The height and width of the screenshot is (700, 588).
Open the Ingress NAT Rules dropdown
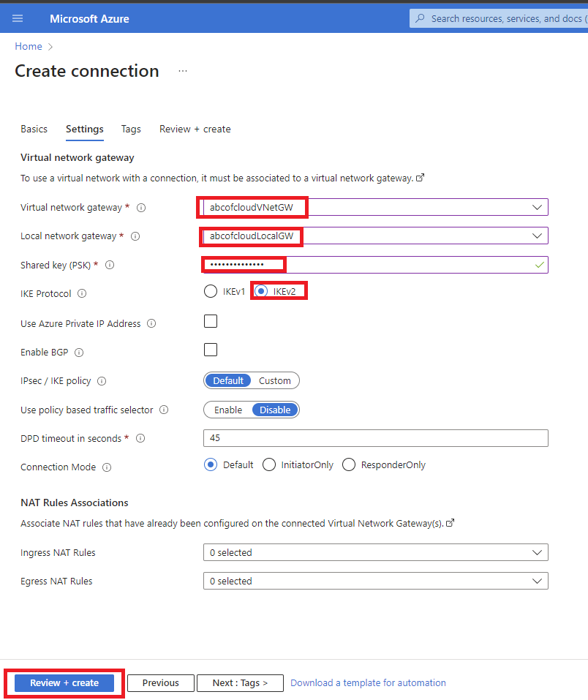(538, 553)
